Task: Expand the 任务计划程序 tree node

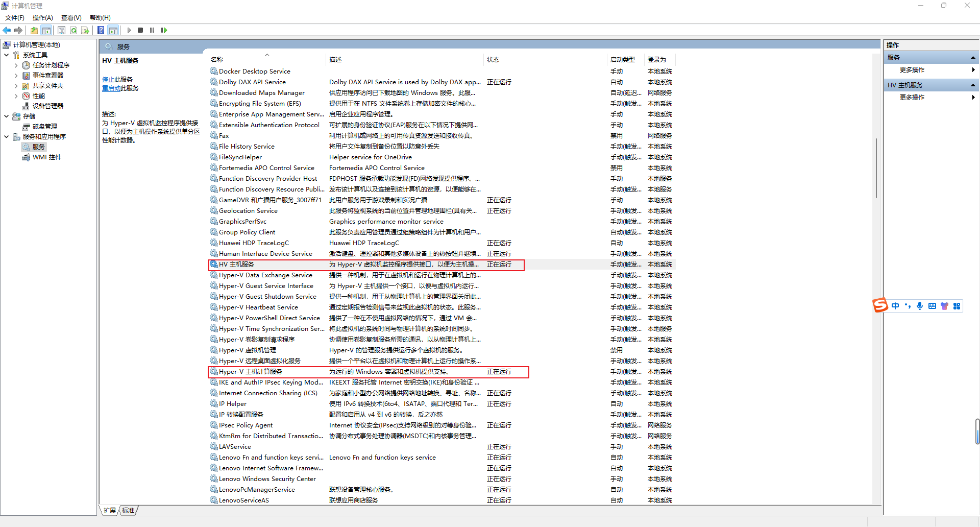Action: pyautogui.click(x=16, y=65)
